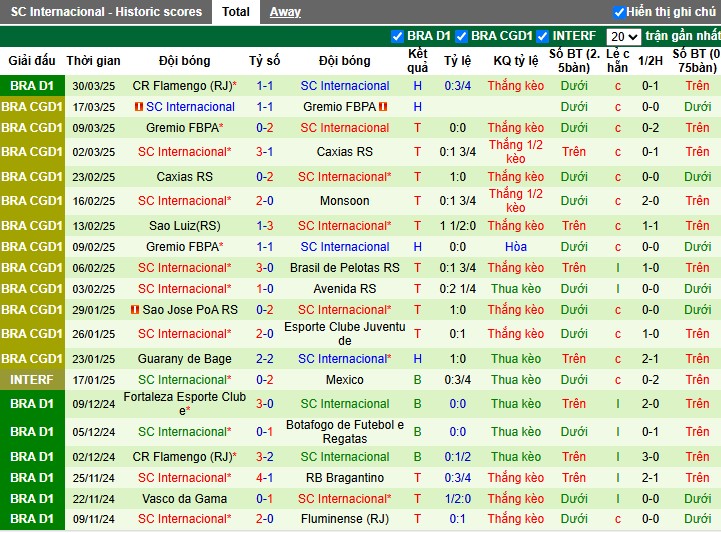
Task: Open Esporte Clube Juventude team link
Action: pyautogui.click(x=344, y=333)
